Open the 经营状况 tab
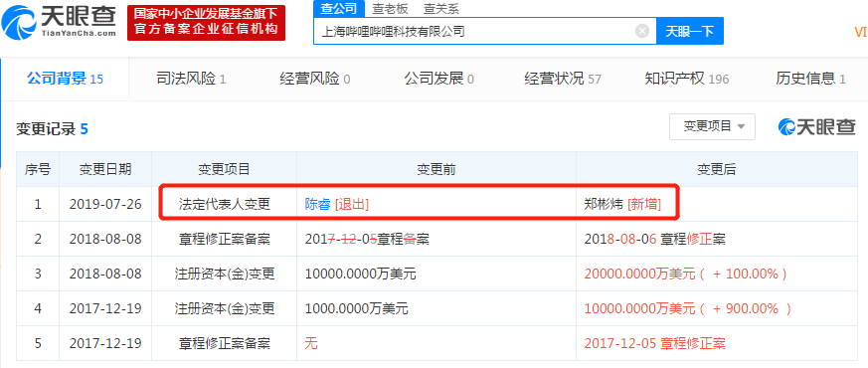The image size is (868, 368). click(x=563, y=80)
